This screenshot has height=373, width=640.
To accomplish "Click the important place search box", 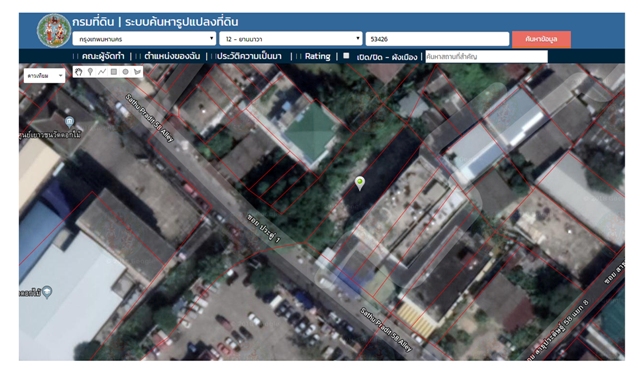I will pos(486,57).
